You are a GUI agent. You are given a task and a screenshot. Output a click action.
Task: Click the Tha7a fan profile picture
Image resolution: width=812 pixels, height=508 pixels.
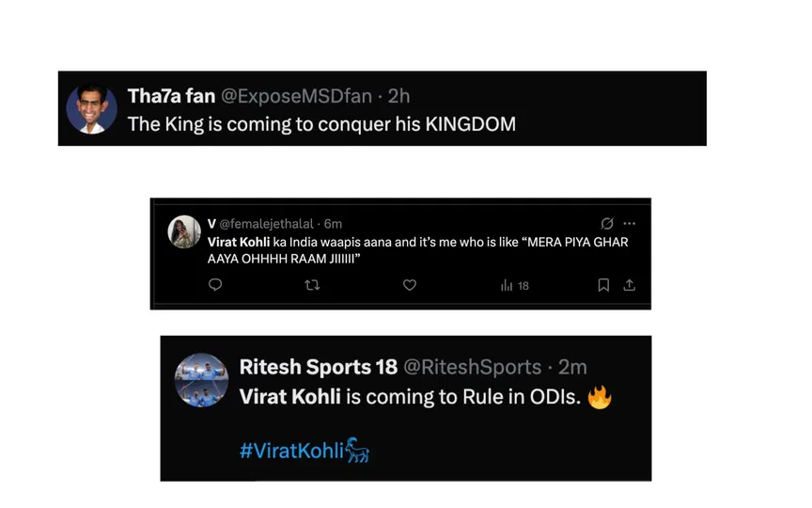(91, 108)
